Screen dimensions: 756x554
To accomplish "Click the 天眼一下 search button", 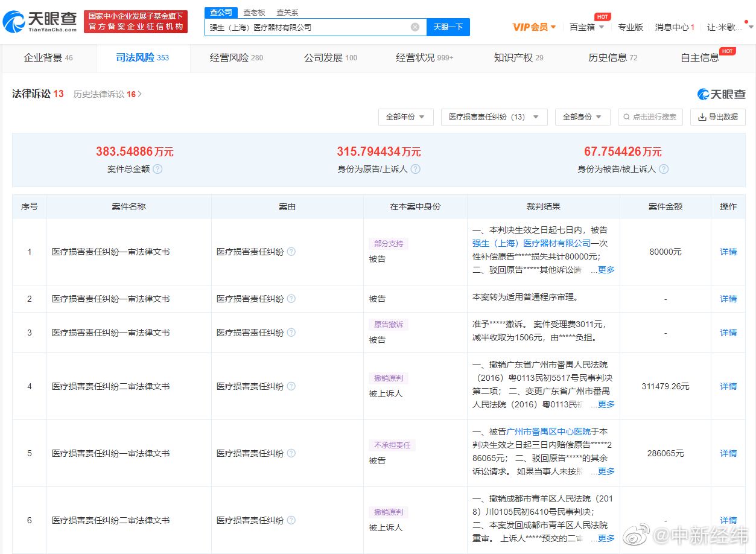I will (x=448, y=27).
